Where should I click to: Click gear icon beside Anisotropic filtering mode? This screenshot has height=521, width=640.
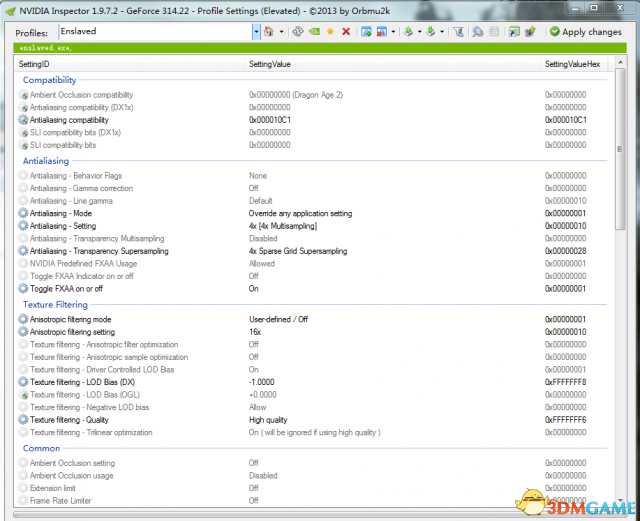click(23, 319)
